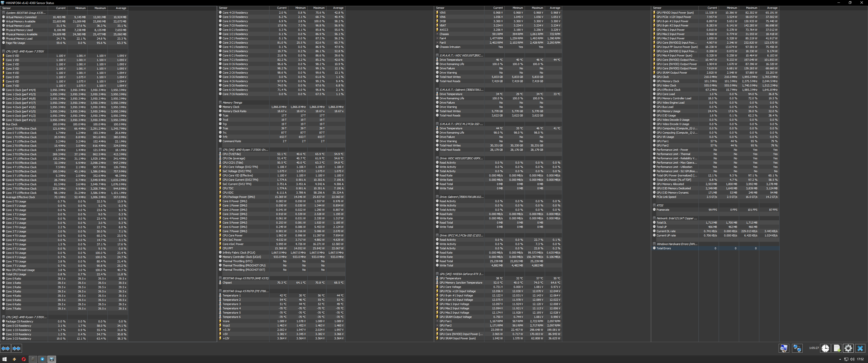Show hidden system tray icons
This screenshot has height=363, width=868.
pos(840,359)
